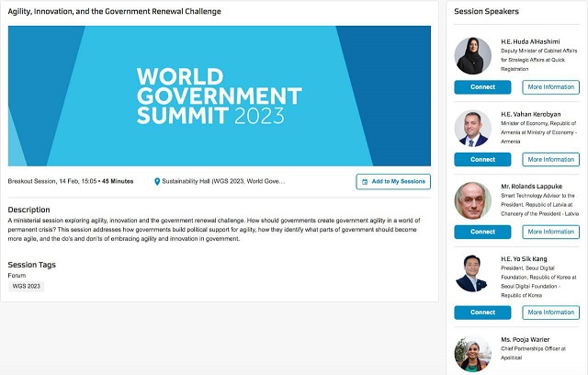Click Deputy Minister of Cabinet Affairs text
The width and height of the screenshot is (588, 375).
click(x=539, y=60)
